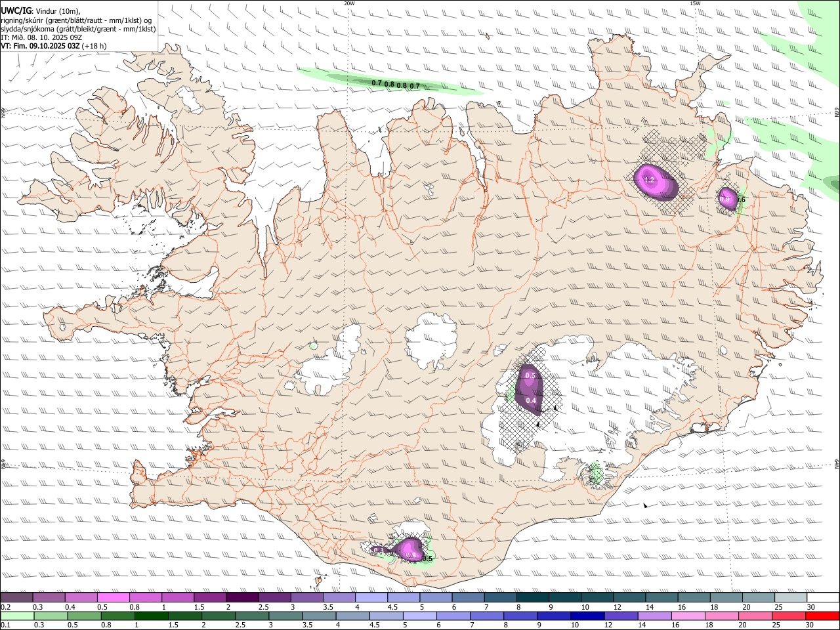This screenshot has width=840, height=630.
Task: Click the rigning/skúrir legend description line
Action: [x=76, y=20]
